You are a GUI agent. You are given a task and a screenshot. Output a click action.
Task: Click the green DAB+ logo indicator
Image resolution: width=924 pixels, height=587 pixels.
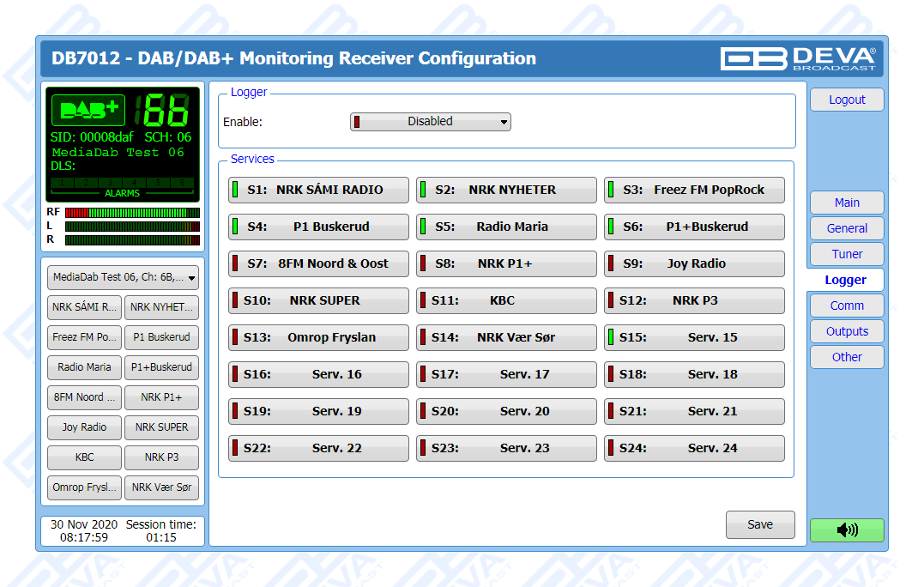[88, 111]
